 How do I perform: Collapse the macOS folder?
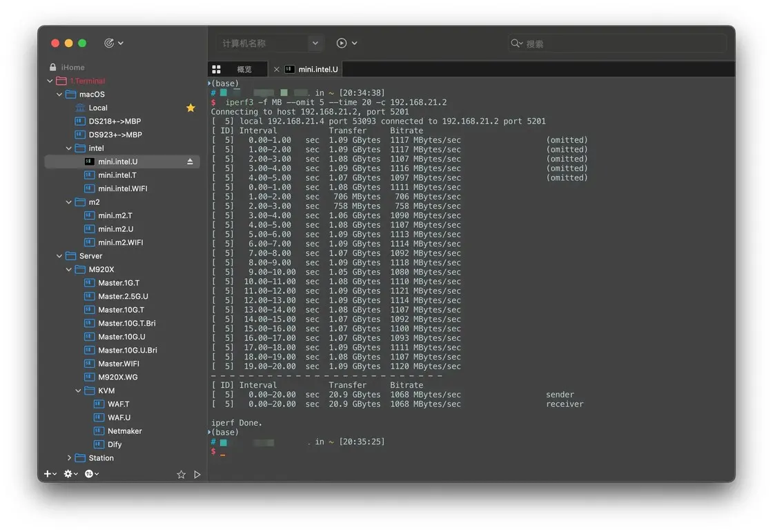tap(59, 94)
